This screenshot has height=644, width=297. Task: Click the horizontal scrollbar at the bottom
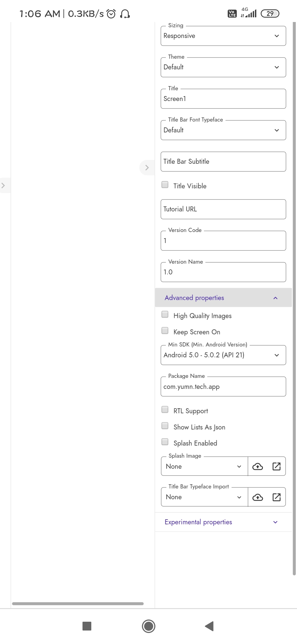click(x=78, y=604)
